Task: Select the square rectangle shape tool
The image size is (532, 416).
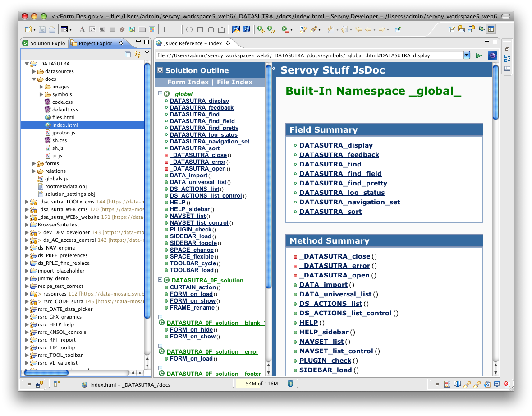Action: [x=200, y=30]
